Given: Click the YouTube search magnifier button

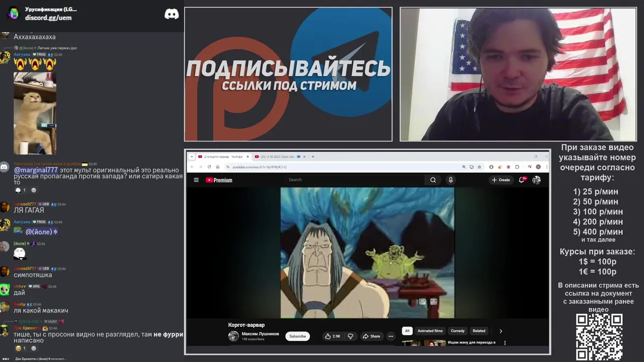Looking at the screenshot, I should tap(433, 180).
